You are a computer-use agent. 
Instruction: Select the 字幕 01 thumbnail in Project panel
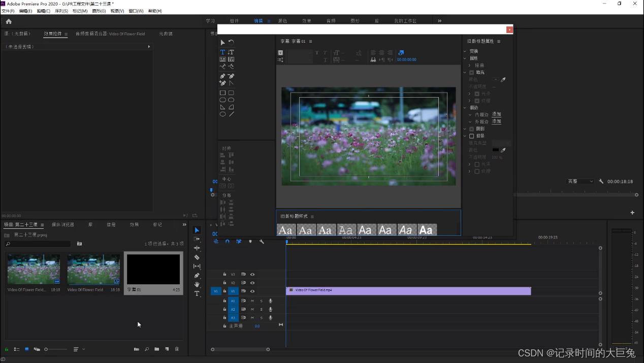pos(153,269)
